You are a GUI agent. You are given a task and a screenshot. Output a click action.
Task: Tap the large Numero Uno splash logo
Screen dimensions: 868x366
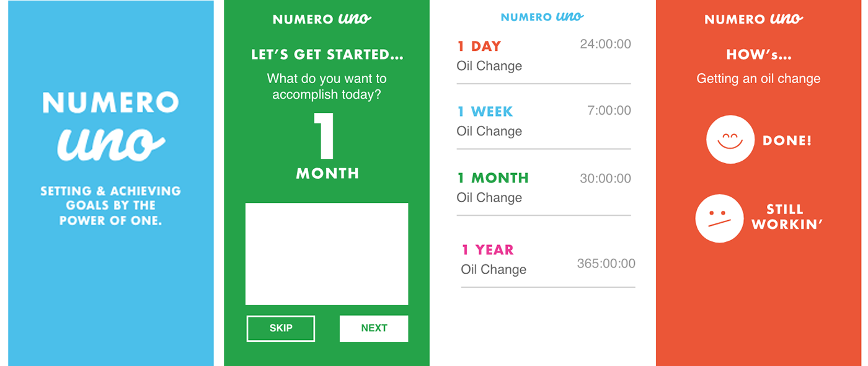[x=110, y=126]
